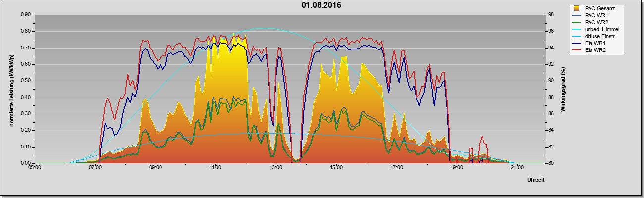Click the 96 efficiency axis value
This screenshot has width=644, height=198.
click(x=551, y=31)
